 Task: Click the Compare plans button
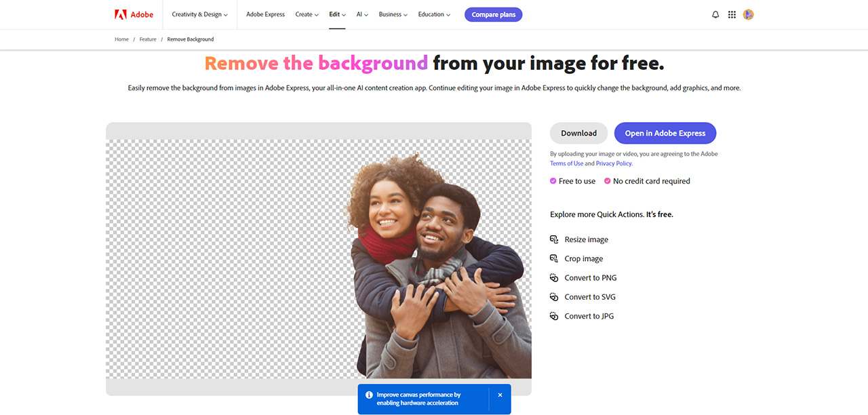coord(494,14)
